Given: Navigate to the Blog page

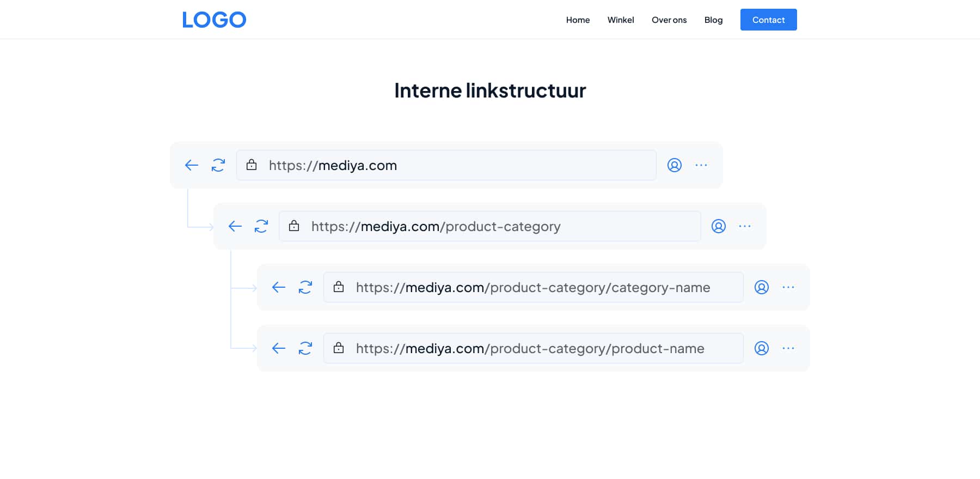Looking at the screenshot, I should pos(713,20).
